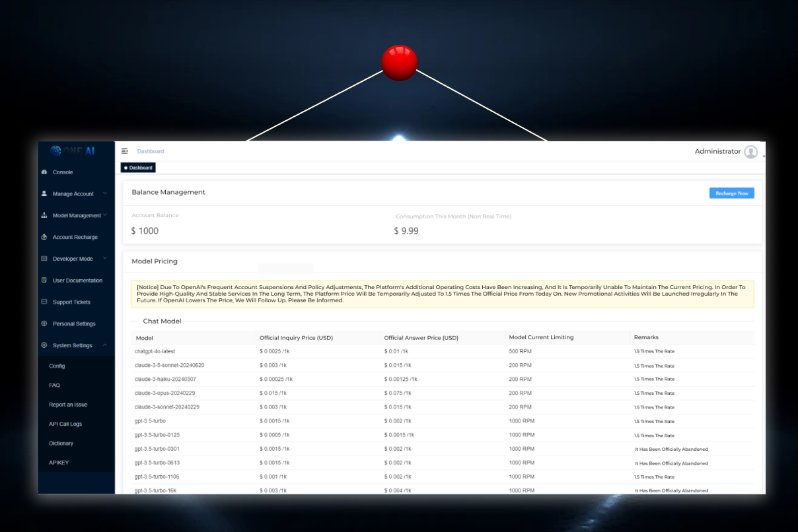The width and height of the screenshot is (798, 532).
Task: Select the Dashboard tab
Action: click(138, 168)
